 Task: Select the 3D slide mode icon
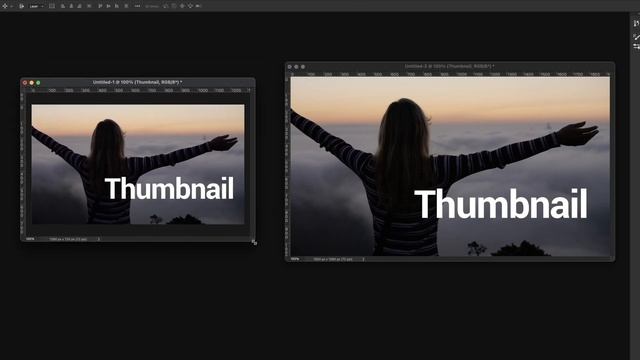click(190, 6)
